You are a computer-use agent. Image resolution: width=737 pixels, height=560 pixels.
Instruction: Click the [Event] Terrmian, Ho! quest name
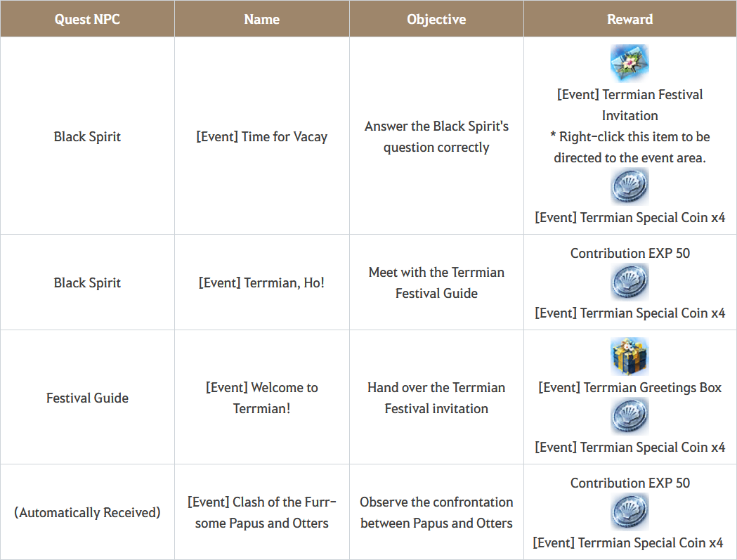point(262,282)
